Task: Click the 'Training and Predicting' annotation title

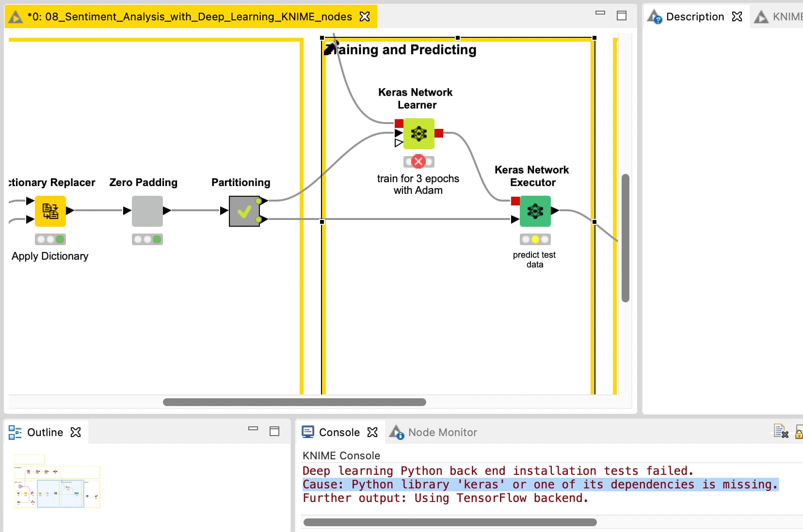Action: pyautogui.click(x=401, y=50)
